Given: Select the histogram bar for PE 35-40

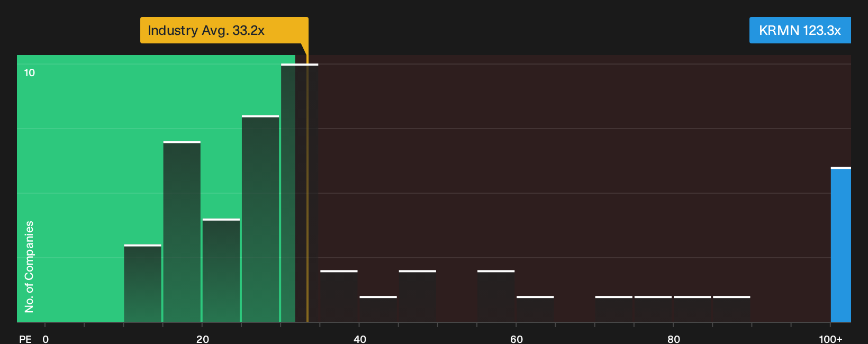Looking at the screenshot, I should coord(339,296).
